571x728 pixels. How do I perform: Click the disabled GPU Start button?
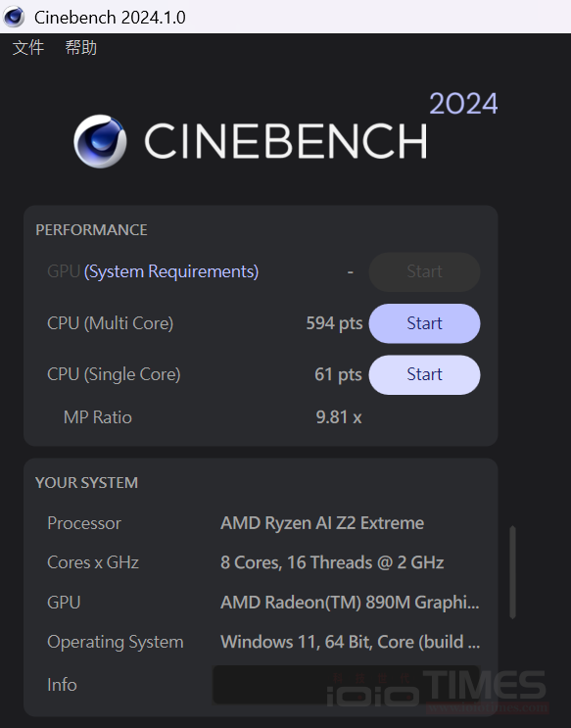coord(424,271)
